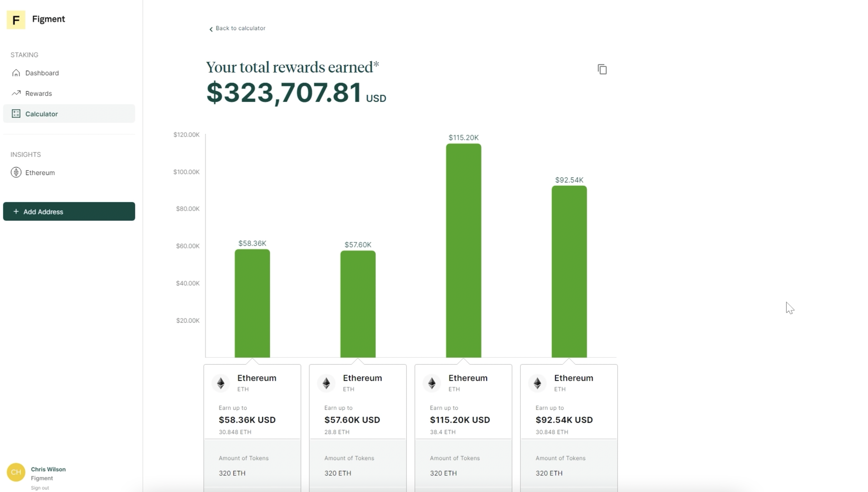The width and height of the screenshot is (868, 492).
Task: Click the '28.8 ETH' value
Action: (x=337, y=432)
